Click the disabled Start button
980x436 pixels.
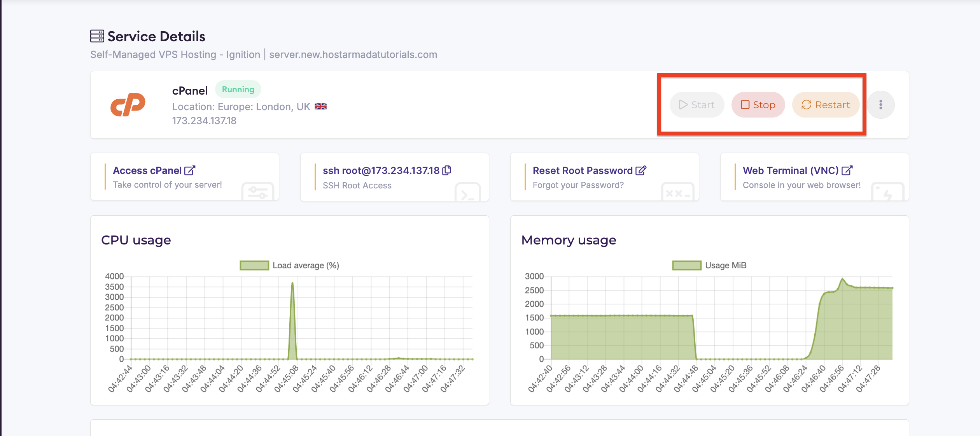click(x=696, y=105)
